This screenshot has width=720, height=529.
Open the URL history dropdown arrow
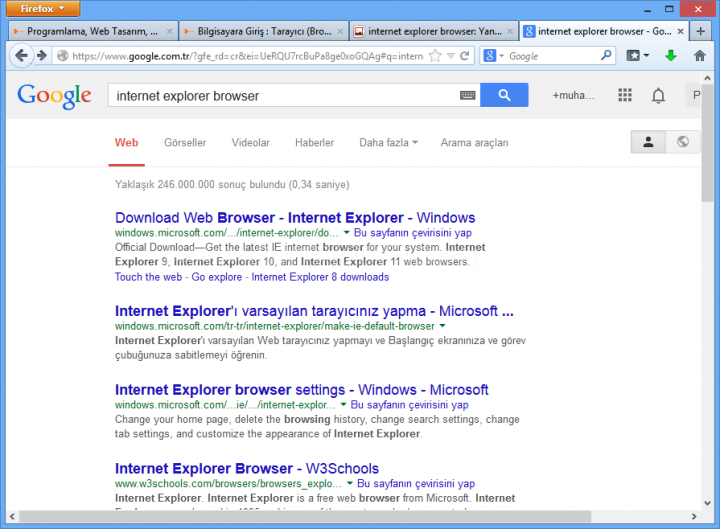coord(451,56)
